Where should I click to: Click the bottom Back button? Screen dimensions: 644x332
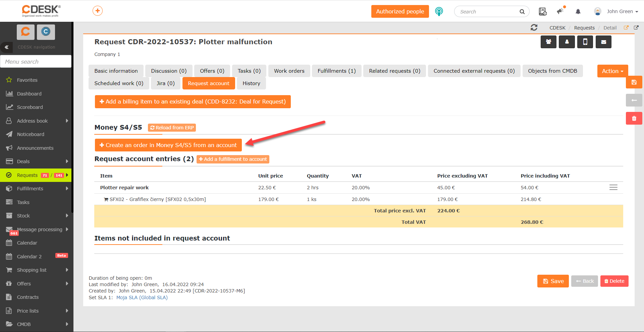pyautogui.click(x=585, y=281)
